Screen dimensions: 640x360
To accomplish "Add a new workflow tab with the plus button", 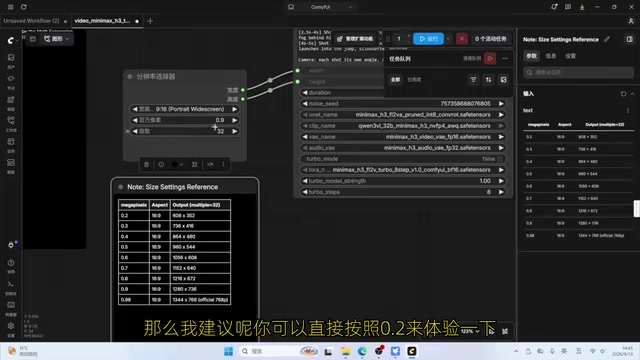I will 150,21.
